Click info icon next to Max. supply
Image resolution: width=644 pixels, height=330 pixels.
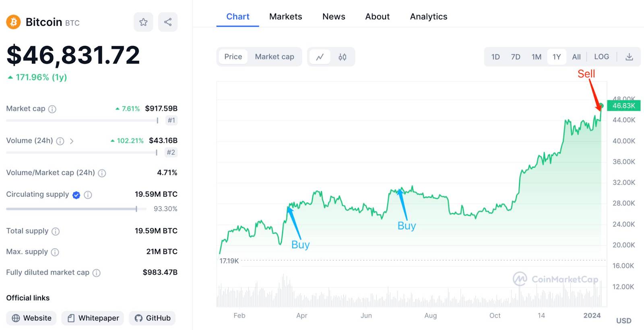[55, 252]
